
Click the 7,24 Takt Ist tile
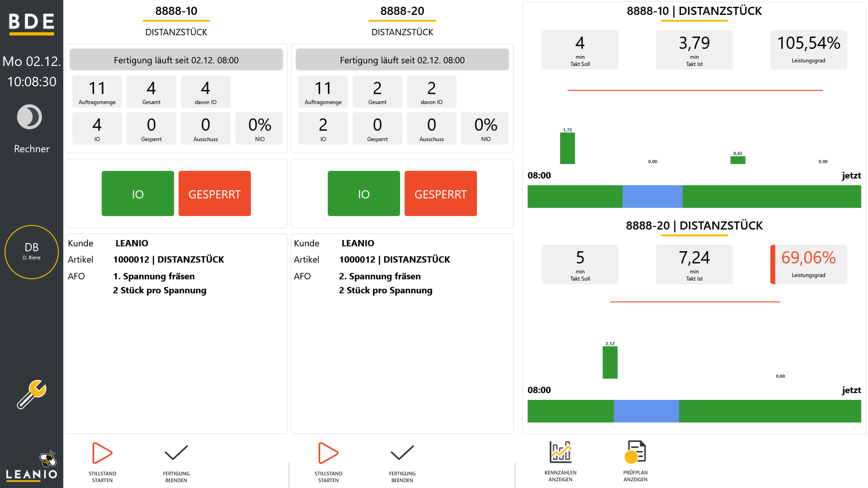[x=694, y=264]
